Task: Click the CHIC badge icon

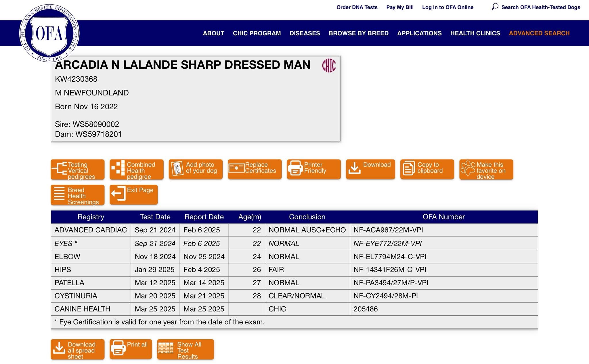Action: tap(329, 66)
